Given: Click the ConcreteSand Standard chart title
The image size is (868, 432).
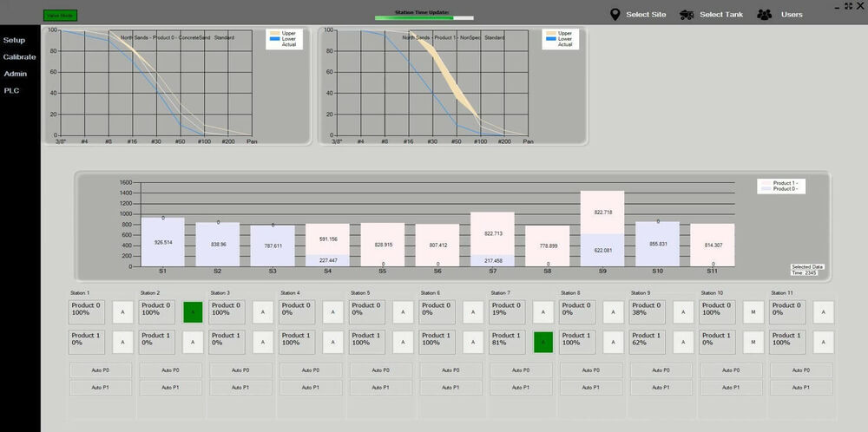Looking at the screenshot, I should (x=177, y=37).
